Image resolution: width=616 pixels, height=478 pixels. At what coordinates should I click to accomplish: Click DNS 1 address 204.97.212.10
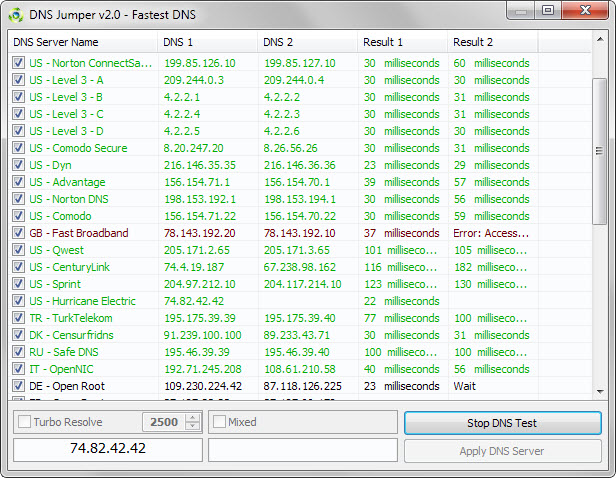[200, 284]
